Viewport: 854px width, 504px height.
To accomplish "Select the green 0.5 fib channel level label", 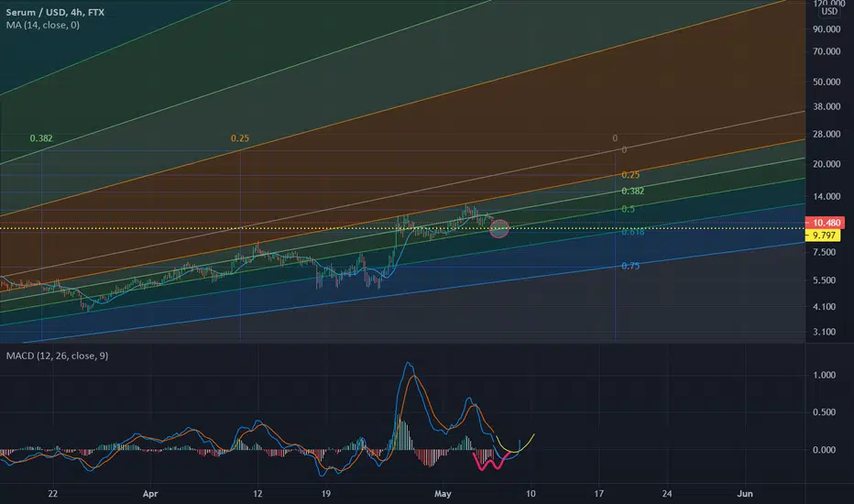I will click(x=628, y=209).
